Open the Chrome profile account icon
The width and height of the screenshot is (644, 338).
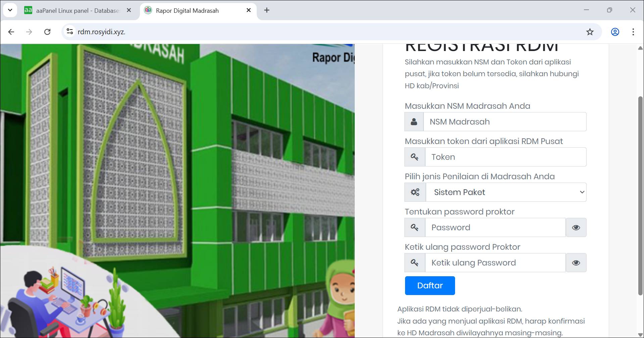[x=615, y=32]
